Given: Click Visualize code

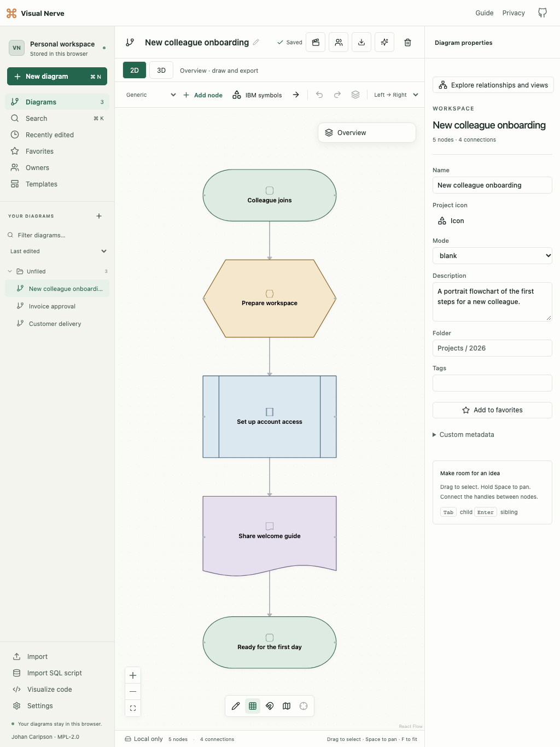Looking at the screenshot, I should 57,690.
